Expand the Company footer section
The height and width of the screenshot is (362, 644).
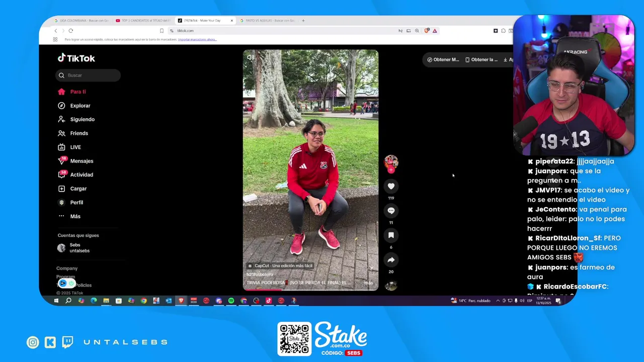click(67, 268)
